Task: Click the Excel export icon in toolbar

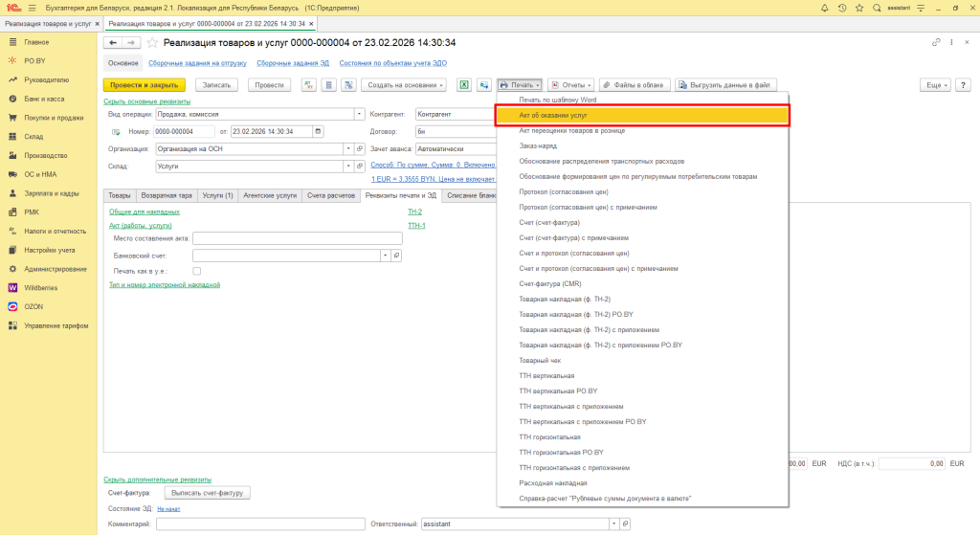Action: click(463, 85)
